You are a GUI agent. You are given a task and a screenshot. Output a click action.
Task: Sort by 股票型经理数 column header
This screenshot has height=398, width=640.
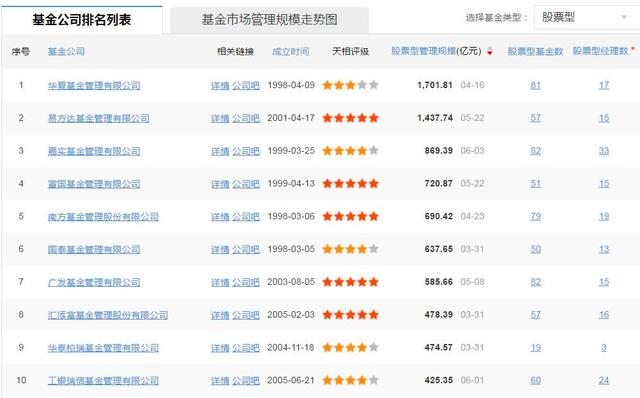[x=600, y=51]
